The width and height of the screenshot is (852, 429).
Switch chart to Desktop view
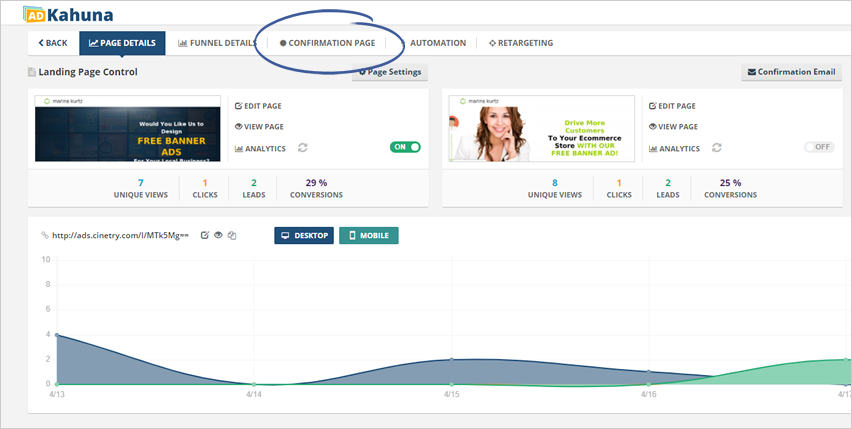(x=303, y=235)
